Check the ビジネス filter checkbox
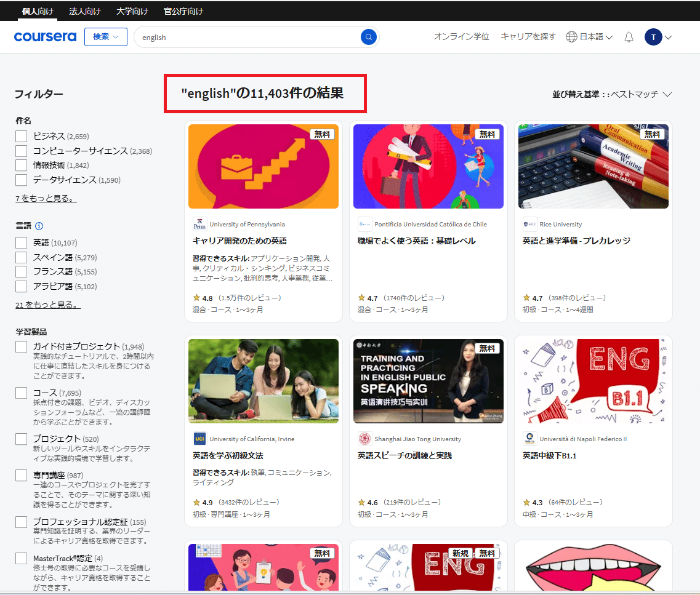The height and width of the screenshot is (595, 700). point(21,136)
